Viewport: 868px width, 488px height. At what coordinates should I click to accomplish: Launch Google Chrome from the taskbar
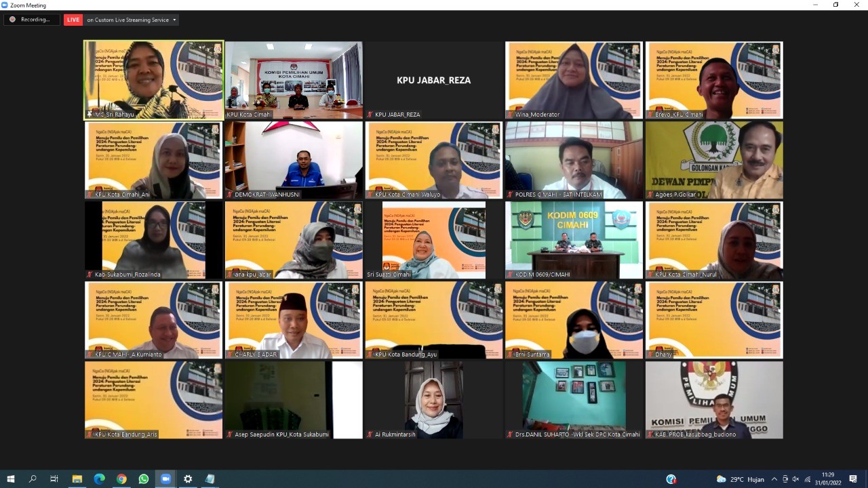(x=121, y=479)
